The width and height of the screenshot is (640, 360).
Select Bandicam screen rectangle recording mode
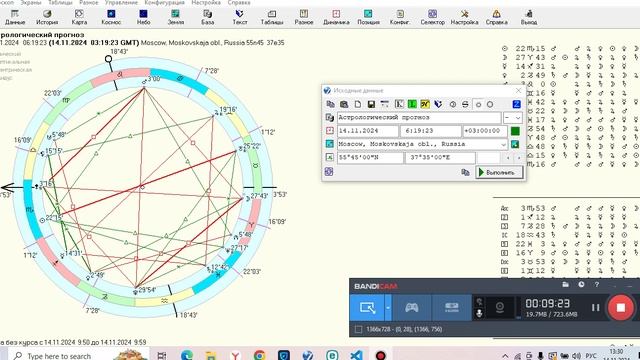[x=367, y=307]
